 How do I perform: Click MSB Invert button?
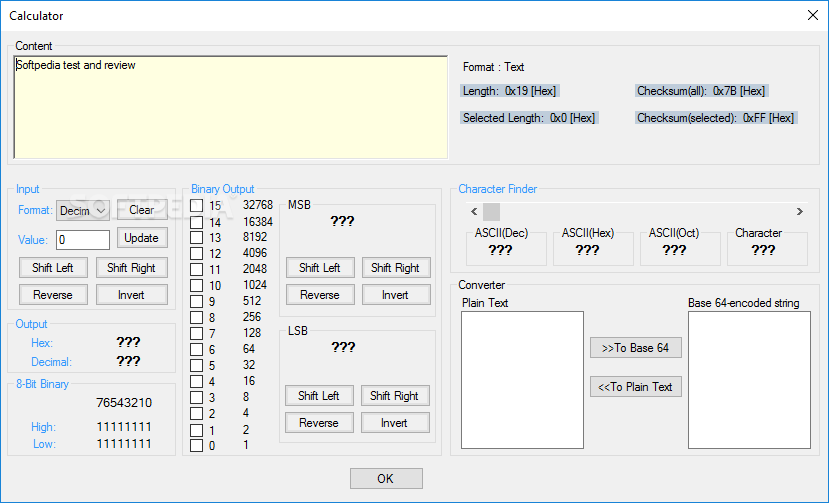[x=395, y=295]
